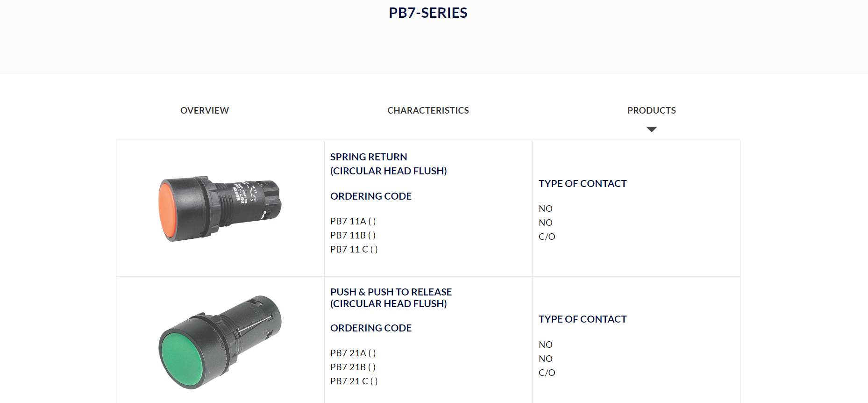Select ordering code PB7 21 C
This screenshot has width=868, height=403.
point(354,381)
